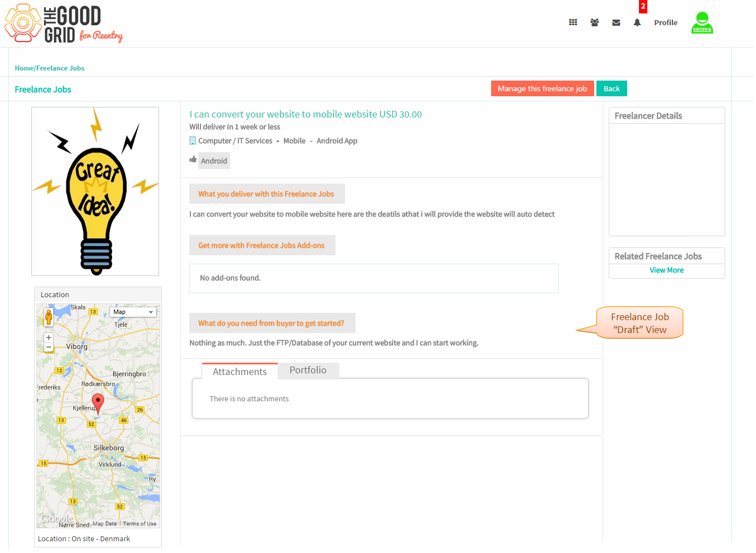756x553 pixels.
Task: Click Location On site Denmark text
Action: 84,539
